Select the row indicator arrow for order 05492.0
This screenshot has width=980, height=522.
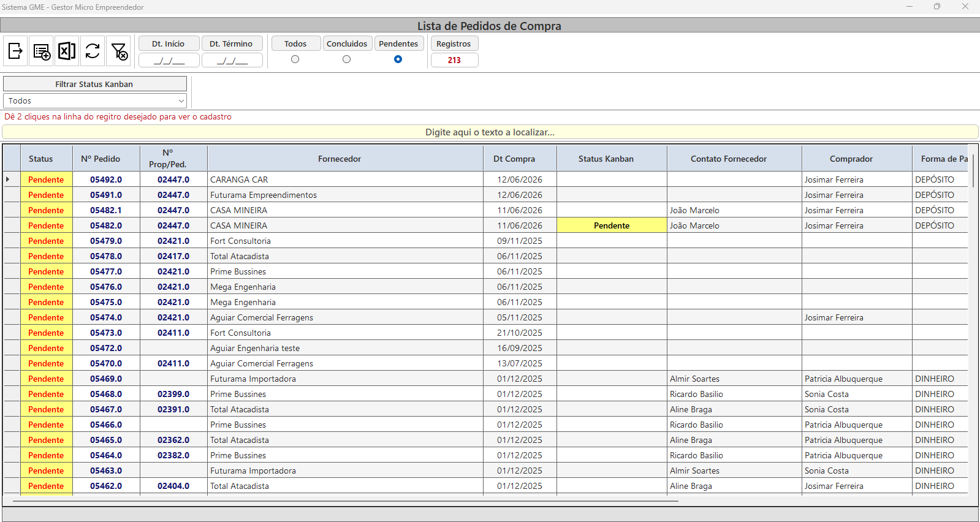point(8,180)
